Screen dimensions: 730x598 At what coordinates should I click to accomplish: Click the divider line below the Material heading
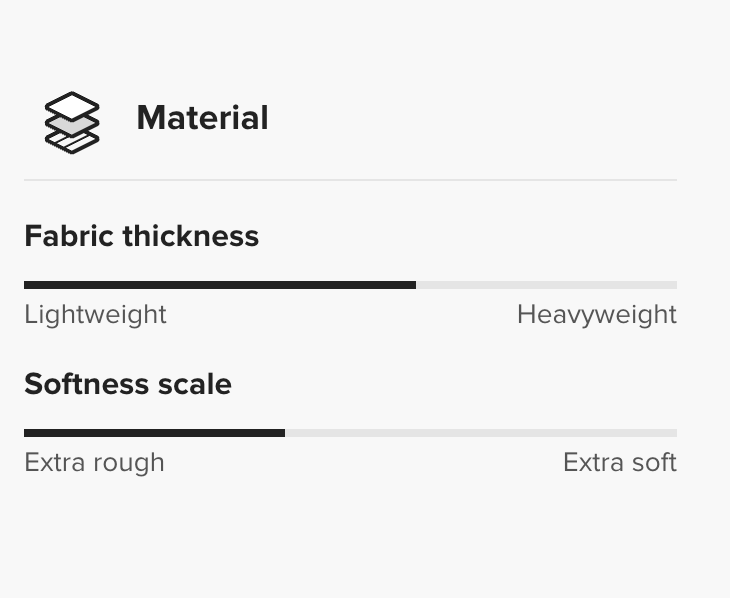[350, 180]
